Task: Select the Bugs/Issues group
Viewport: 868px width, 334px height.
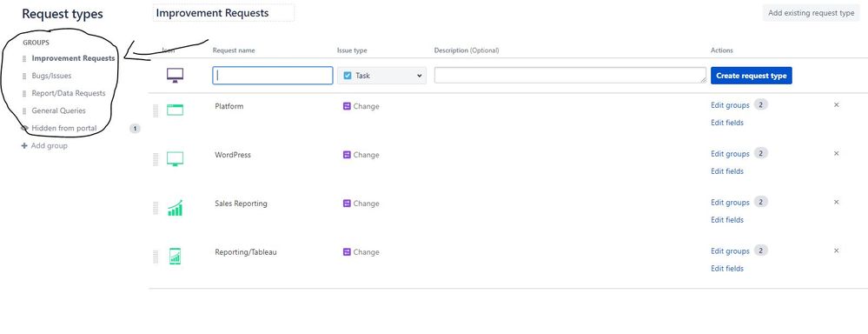Action: click(x=51, y=76)
